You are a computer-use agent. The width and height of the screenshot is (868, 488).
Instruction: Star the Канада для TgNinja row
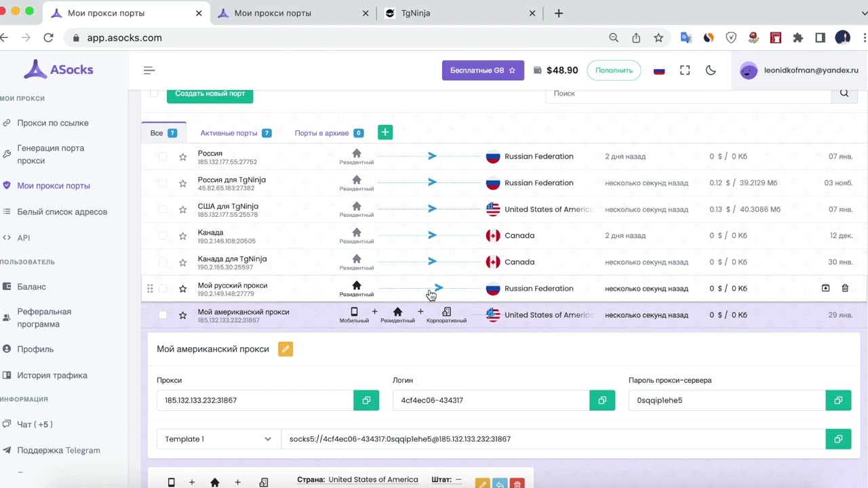[x=182, y=262]
